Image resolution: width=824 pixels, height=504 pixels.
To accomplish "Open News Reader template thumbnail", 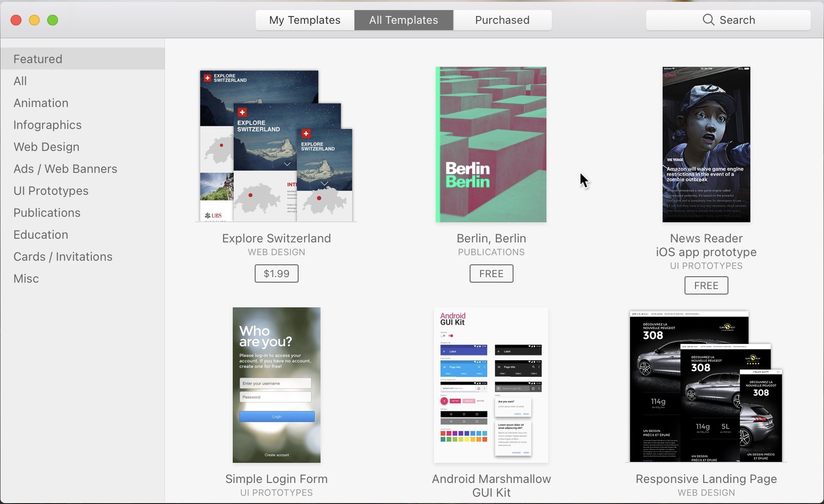I will (x=706, y=145).
